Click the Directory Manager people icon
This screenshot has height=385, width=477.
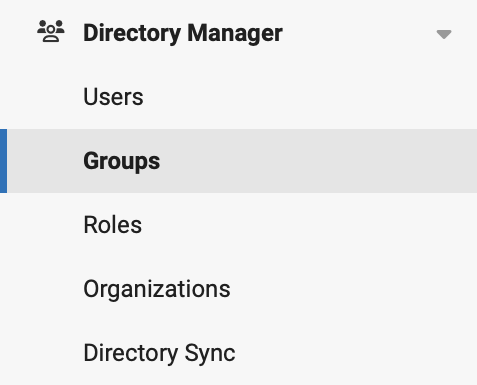(51, 31)
